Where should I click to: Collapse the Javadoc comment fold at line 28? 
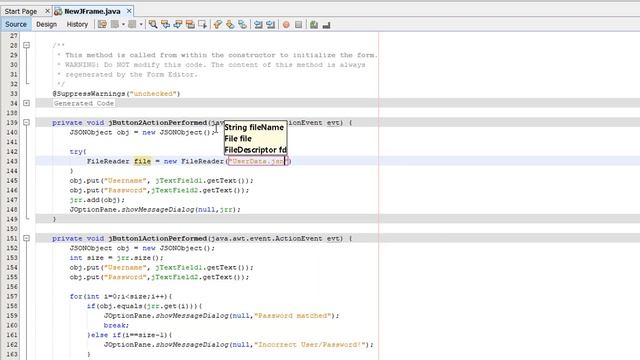point(27,45)
